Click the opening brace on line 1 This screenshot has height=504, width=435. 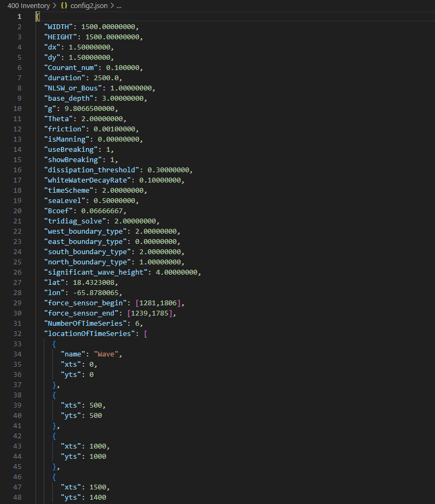(38, 16)
